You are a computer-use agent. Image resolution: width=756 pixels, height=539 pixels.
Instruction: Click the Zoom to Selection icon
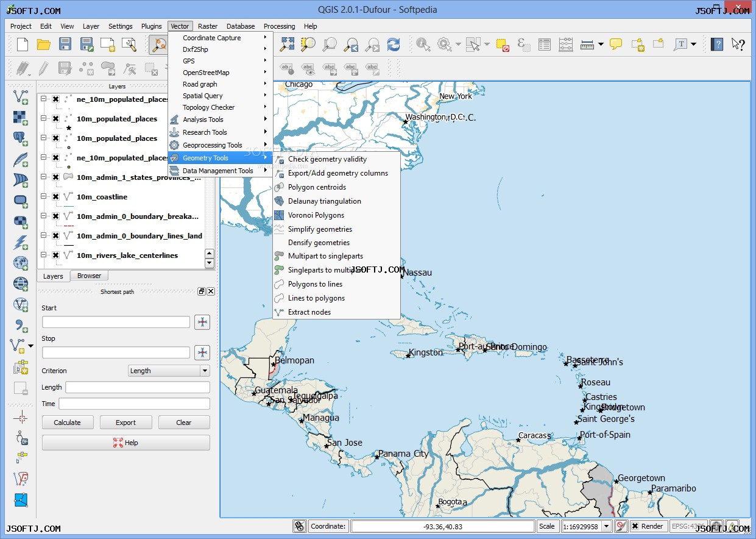pyautogui.click(x=309, y=44)
